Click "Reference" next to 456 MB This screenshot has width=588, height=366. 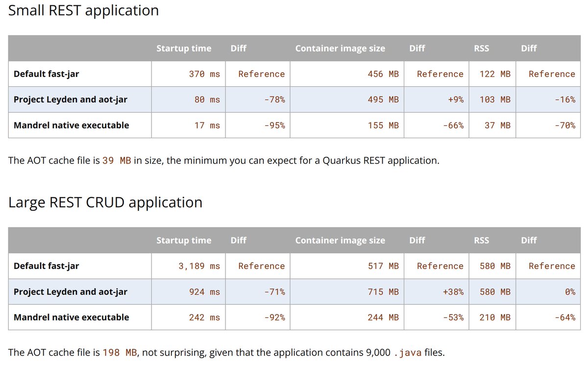(440, 74)
